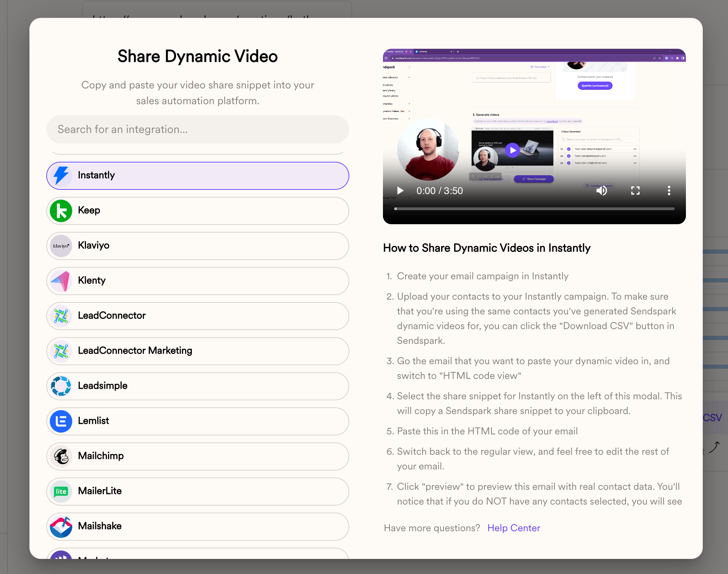The width and height of the screenshot is (728, 574).
Task: Click the green MailerLite logo icon
Action: pos(61,491)
